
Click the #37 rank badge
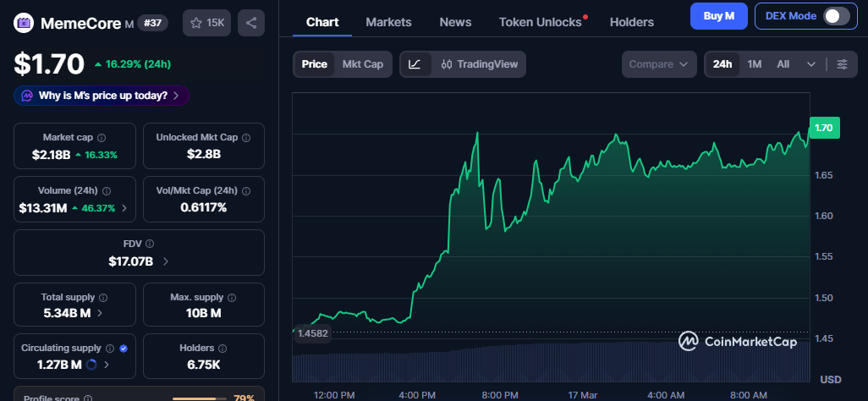click(x=152, y=23)
